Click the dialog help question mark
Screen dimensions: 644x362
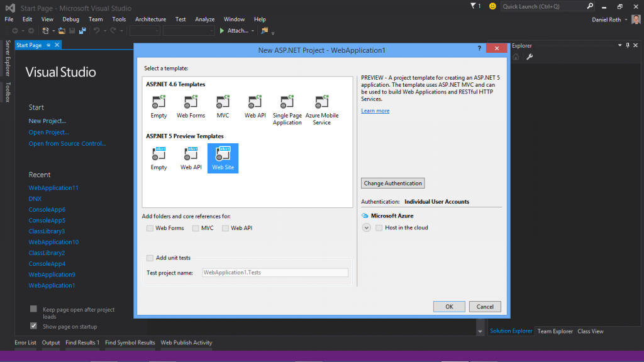479,48
